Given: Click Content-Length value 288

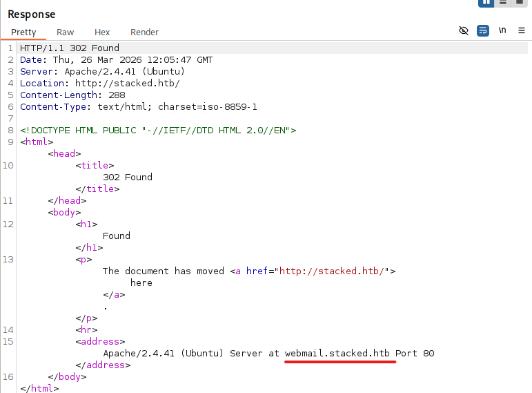Looking at the screenshot, I should pyautogui.click(x=117, y=95).
